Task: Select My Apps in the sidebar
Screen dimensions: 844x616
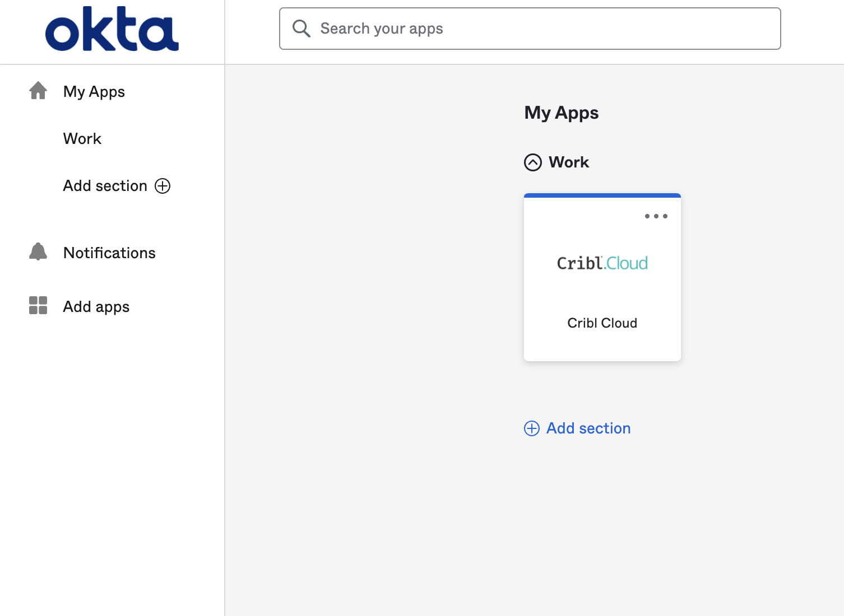Action: [93, 91]
